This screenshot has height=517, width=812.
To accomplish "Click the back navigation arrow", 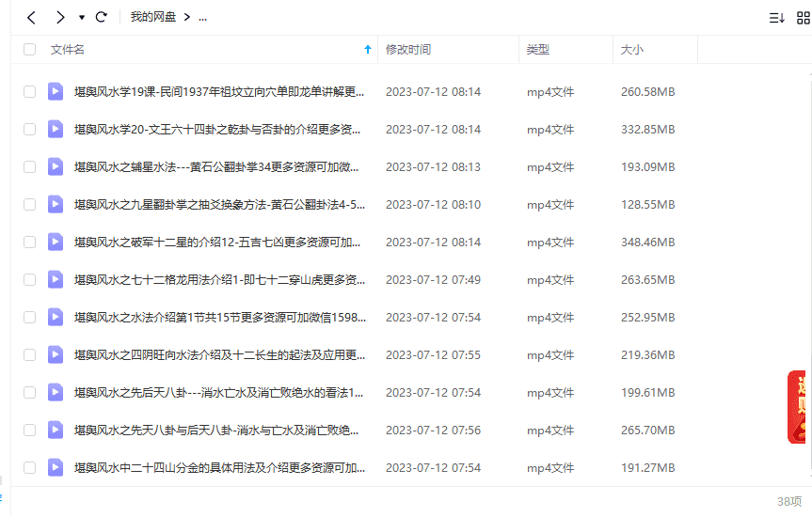I will [x=32, y=17].
